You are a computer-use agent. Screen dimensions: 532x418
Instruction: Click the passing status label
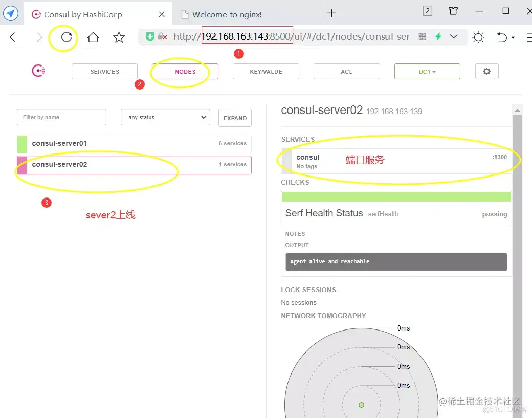[x=494, y=214]
